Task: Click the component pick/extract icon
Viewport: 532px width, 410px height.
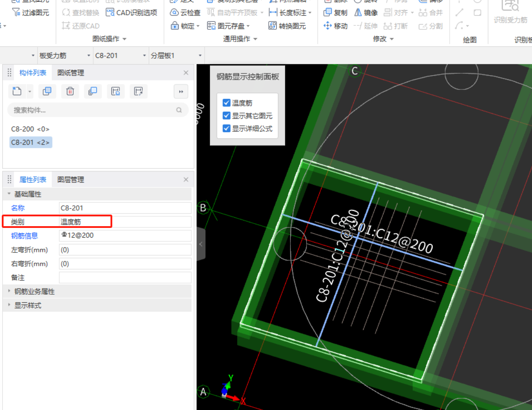Action: pos(139,91)
